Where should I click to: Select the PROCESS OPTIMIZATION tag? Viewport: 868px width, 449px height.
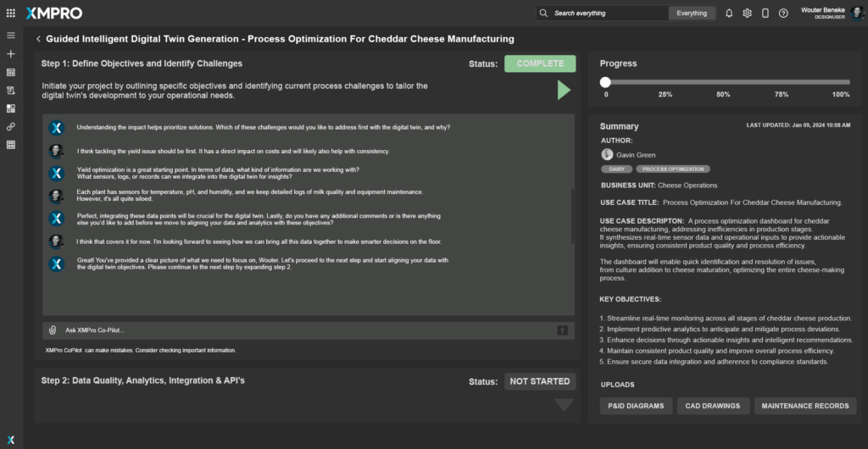pos(673,169)
